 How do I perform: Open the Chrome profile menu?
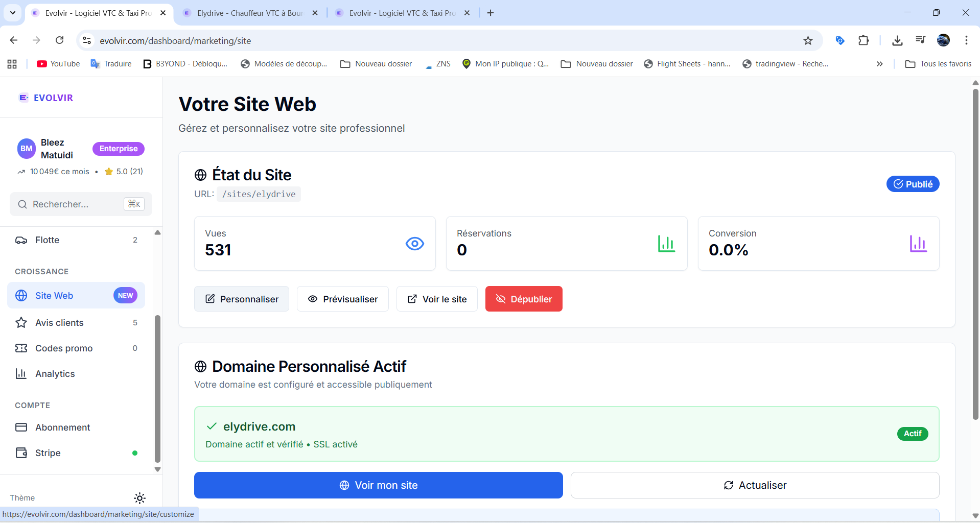click(x=944, y=40)
